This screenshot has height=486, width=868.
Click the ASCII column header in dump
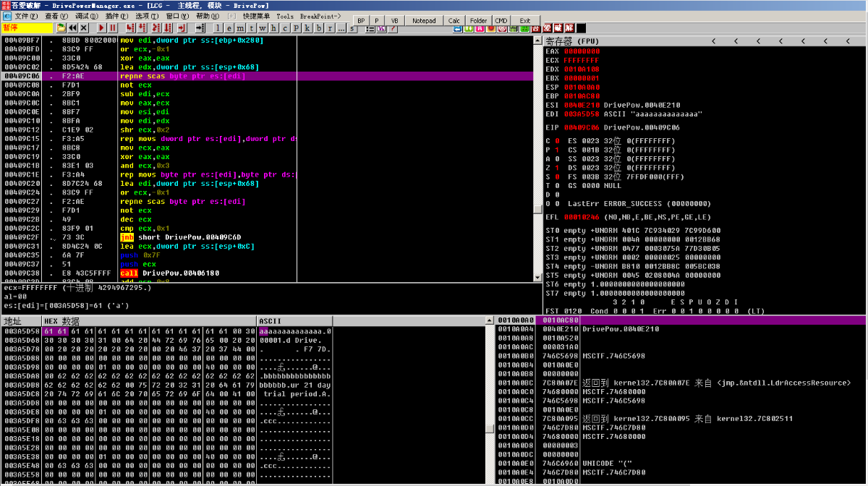tap(295, 321)
